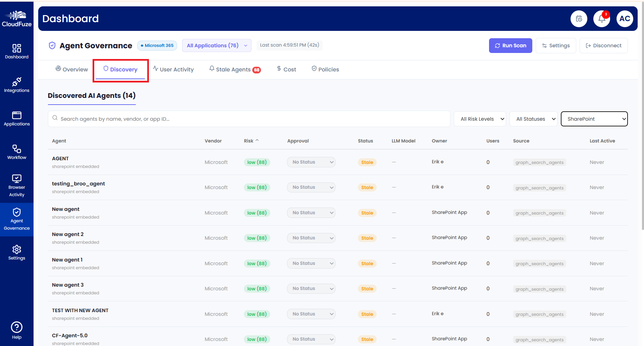The height and width of the screenshot is (346, 644).
Task: Open the AC user avatar menu
Action: 625,19
